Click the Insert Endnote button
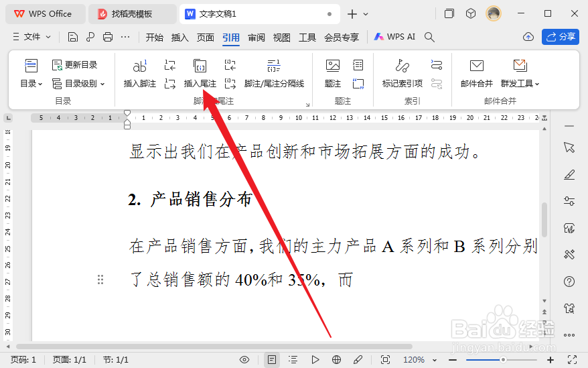Viewport: 588px width, 368px height. tap(200, 74)
